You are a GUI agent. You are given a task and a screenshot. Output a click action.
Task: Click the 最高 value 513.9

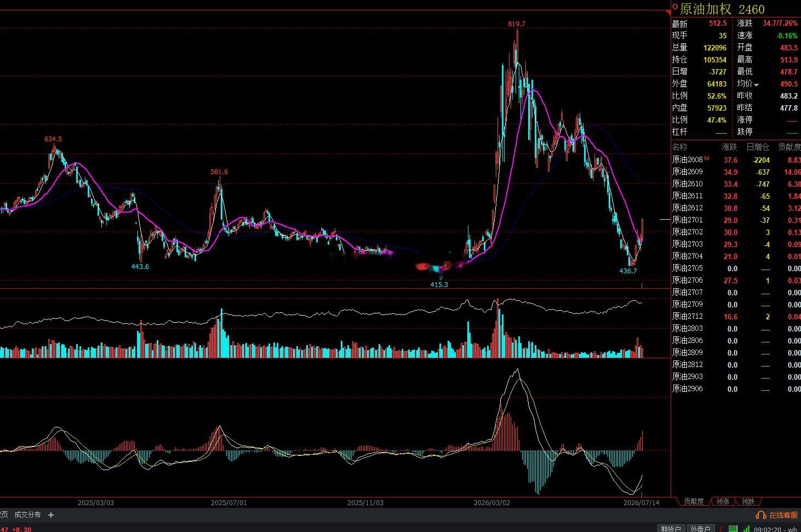[x=789, y=60]
